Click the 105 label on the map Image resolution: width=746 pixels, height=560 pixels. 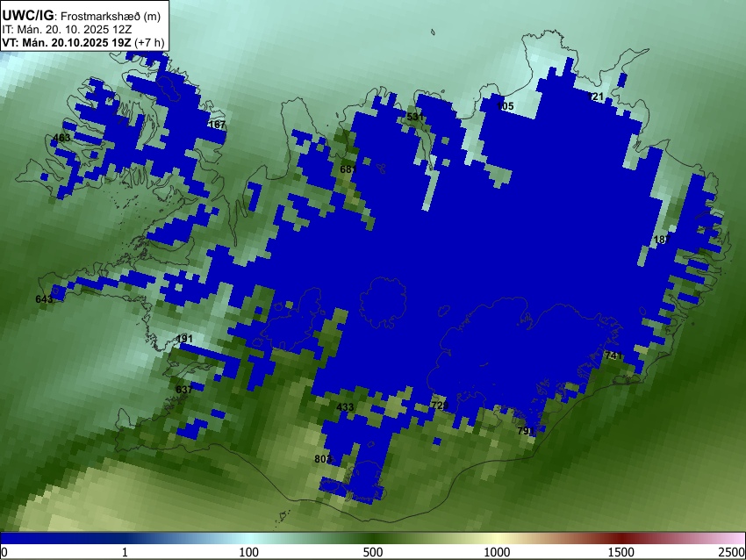point(505,106)
